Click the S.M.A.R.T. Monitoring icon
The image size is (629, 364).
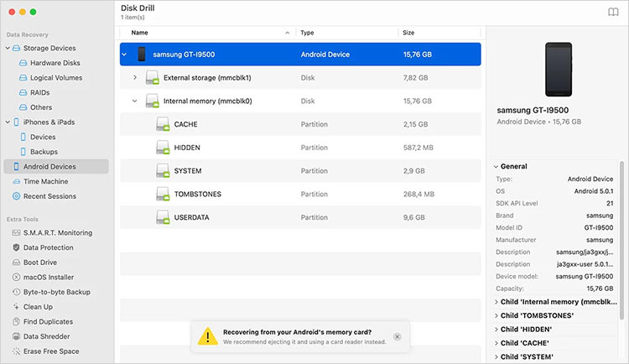click(16, 232)
